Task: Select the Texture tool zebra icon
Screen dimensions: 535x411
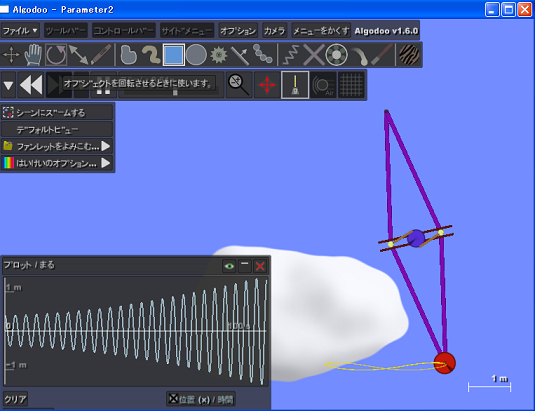Action: (409, 55)
